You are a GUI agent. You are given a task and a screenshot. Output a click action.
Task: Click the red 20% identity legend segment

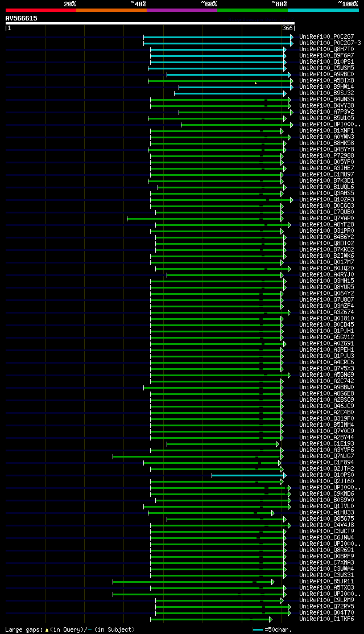[x=41, y=10]
